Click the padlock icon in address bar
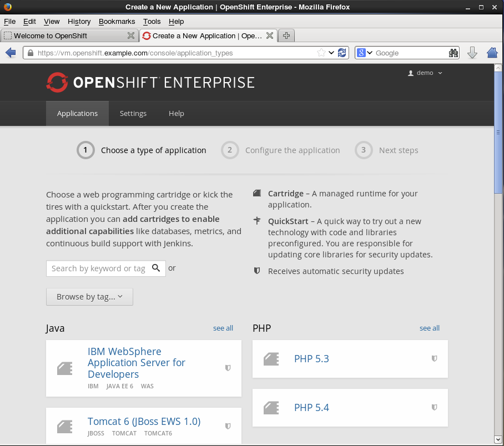The width and height of the screenshot is (504, 446). click(x=30, y=53)
